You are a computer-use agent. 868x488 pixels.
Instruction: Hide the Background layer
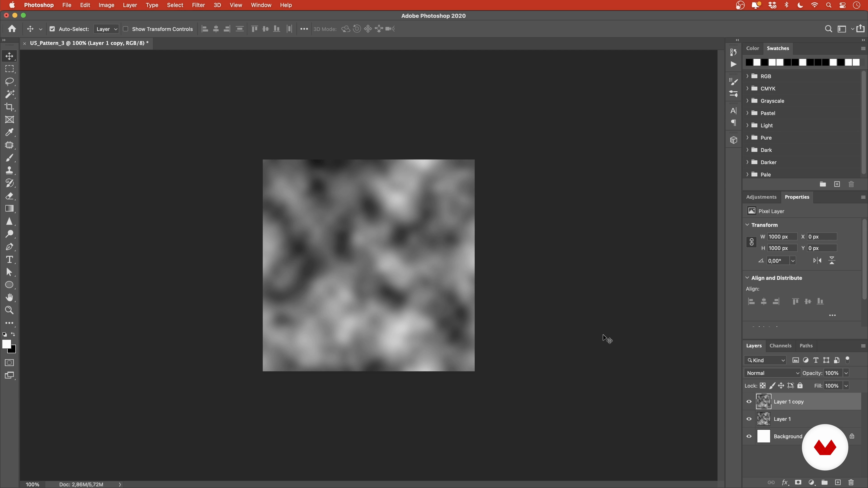click(x=749, y=436)
